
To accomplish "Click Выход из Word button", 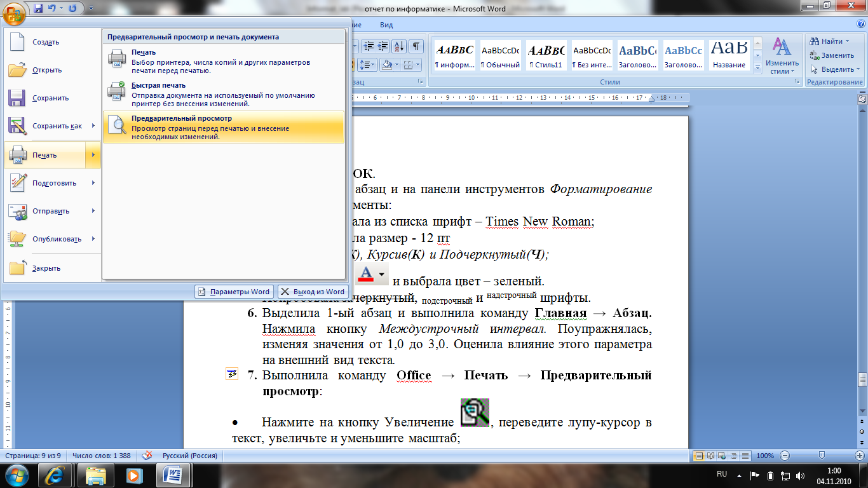I will (x=313, y=292).
